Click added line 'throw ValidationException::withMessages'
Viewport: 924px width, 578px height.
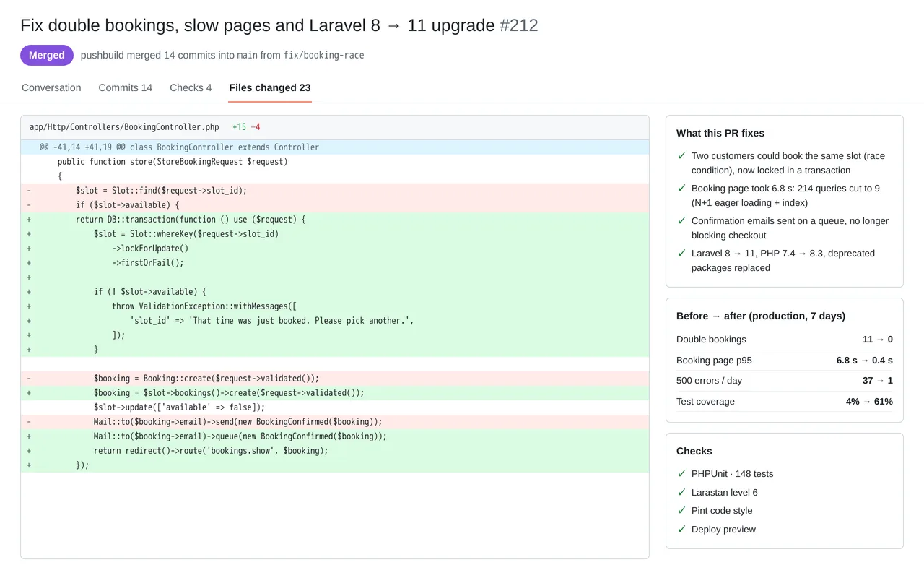point(335,306)
